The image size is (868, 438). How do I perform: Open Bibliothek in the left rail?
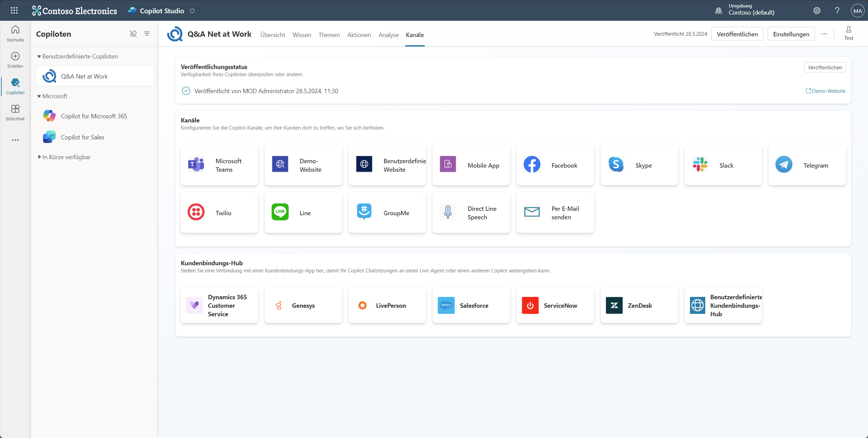pos(15,113)
